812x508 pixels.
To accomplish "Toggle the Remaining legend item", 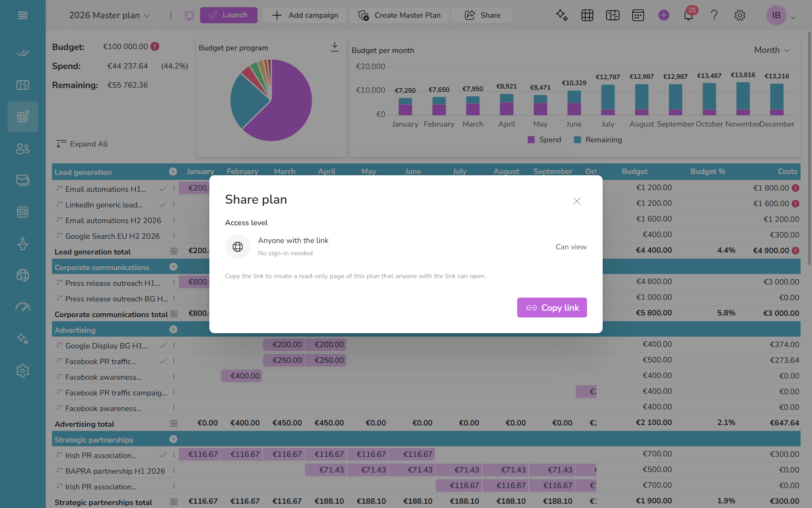I will click(x=598, y=140).
